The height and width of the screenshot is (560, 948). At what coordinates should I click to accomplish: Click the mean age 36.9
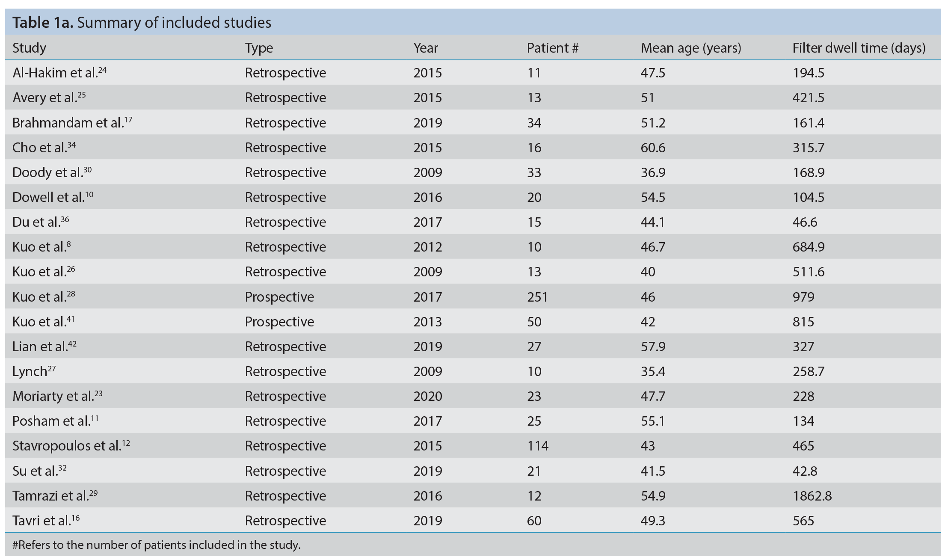pos(653,172)
